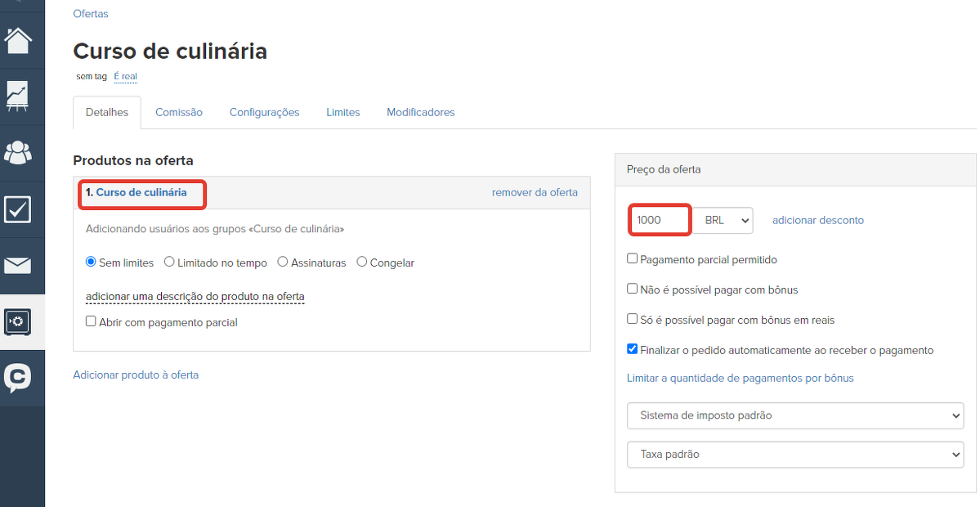The height and width of the screenshot is (507, 980).
Task: Select the sales vault icon in sidebar
Action: click(21, 321)
